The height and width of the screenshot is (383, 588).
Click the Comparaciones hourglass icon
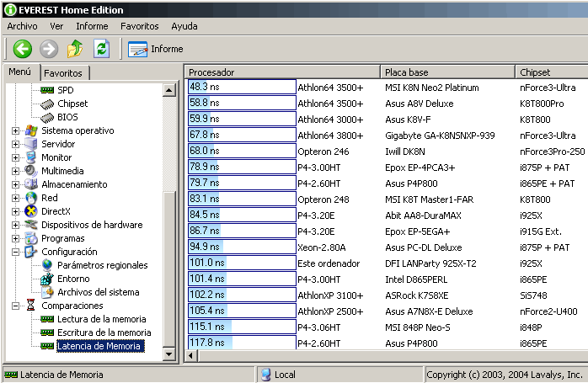point(31,306)
